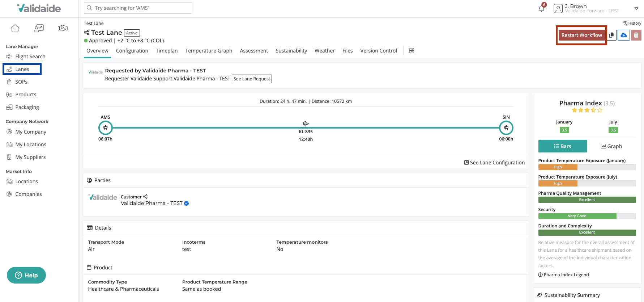
Task: Open See Lane Configuration link
Action: click(x=494, y=163)
